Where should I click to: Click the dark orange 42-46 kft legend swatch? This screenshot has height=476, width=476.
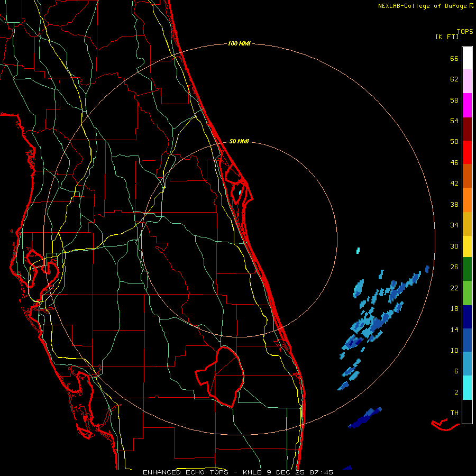(x=467, y=176)
